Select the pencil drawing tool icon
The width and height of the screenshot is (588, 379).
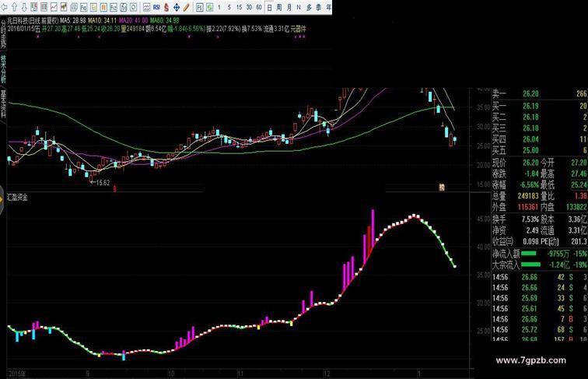pyautogui.click(x=187, y=7)
